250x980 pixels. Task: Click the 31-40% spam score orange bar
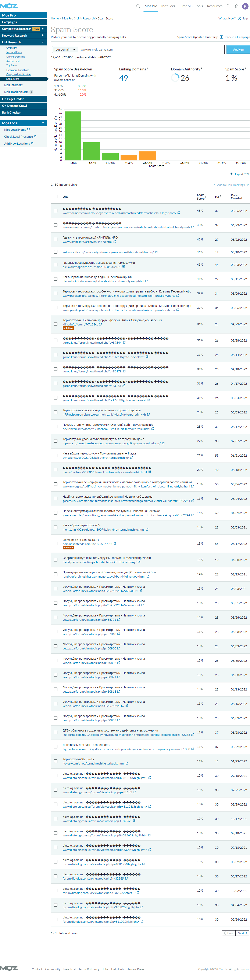(129, 158)
